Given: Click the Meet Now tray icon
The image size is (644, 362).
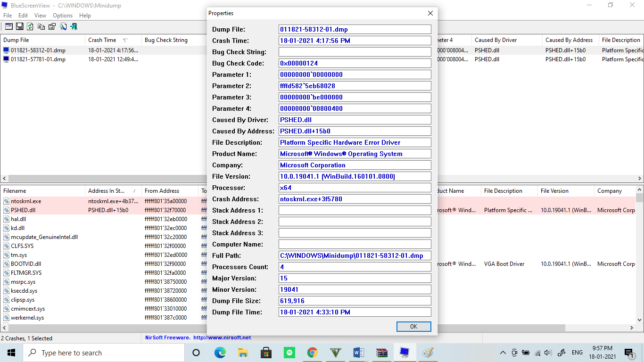Looking at the screenshot, I should [x=514, y=353].
